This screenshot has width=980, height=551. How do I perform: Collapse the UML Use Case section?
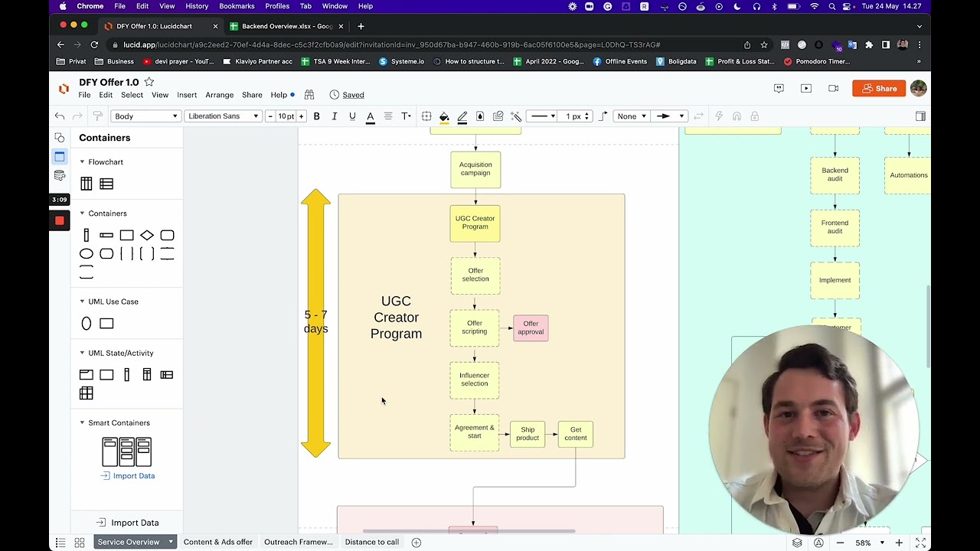tap(82, 302)
